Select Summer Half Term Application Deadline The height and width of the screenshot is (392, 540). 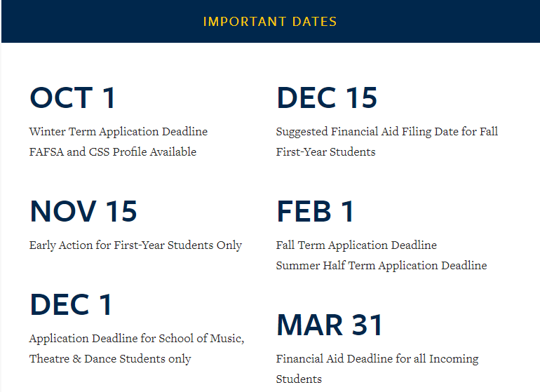pyautogui.click(x=382, y=266)
